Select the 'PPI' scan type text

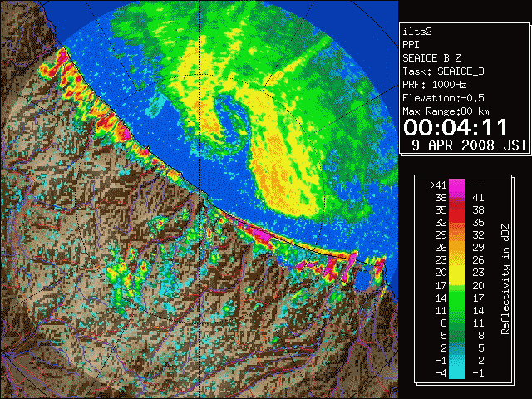point(411,45)
